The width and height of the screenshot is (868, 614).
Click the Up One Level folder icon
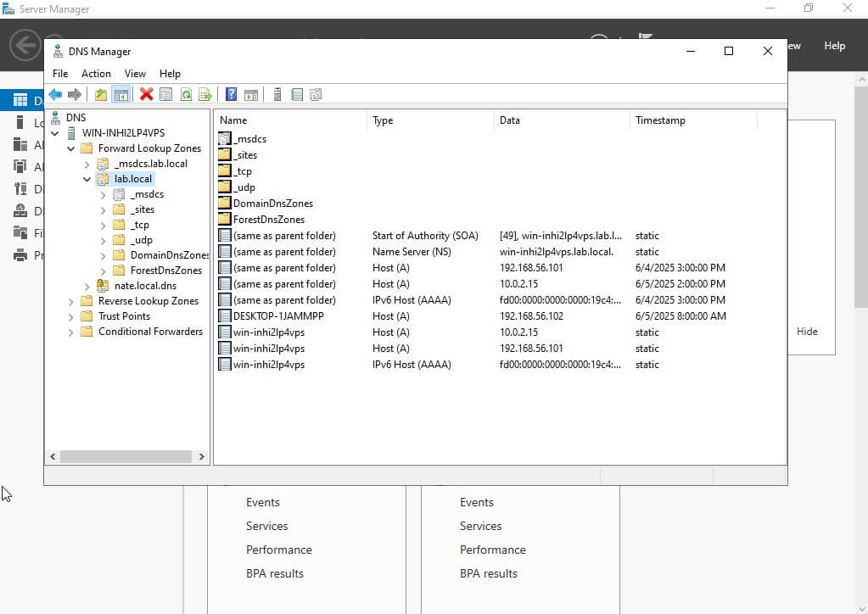101,94
